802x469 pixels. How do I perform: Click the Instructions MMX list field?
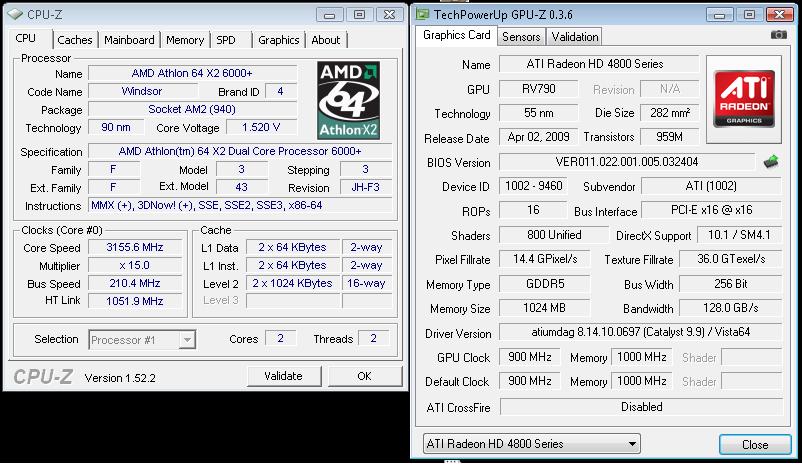240,206
